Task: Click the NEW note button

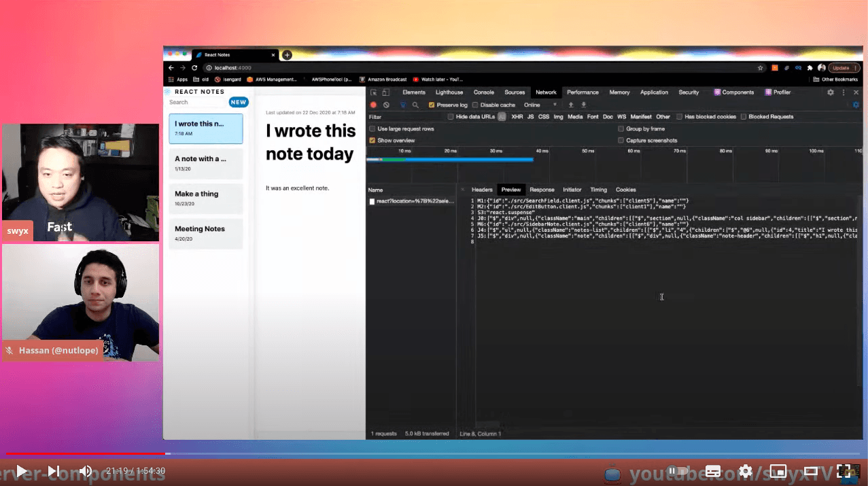Action: click(239, 101)
